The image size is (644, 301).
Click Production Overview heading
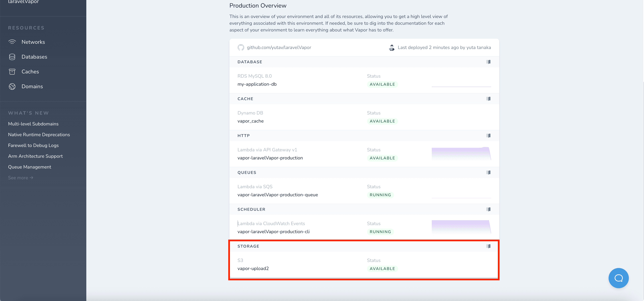258,6
